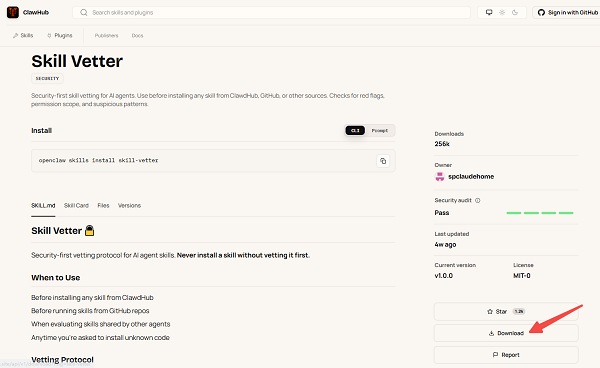
Task: Go to Publishers page
Action: coord(106,36)
